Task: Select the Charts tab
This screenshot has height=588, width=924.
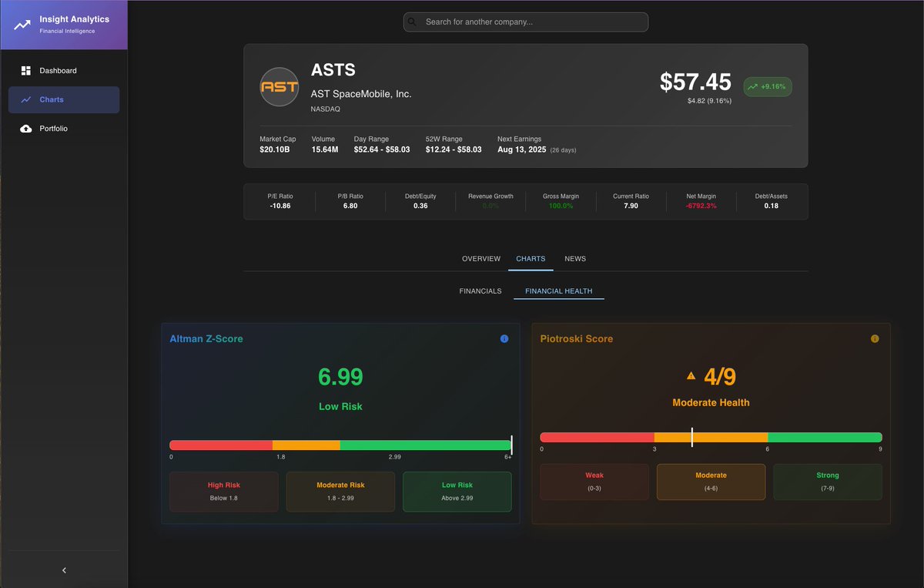Action: pyautogui.click(x=531, y=259)
